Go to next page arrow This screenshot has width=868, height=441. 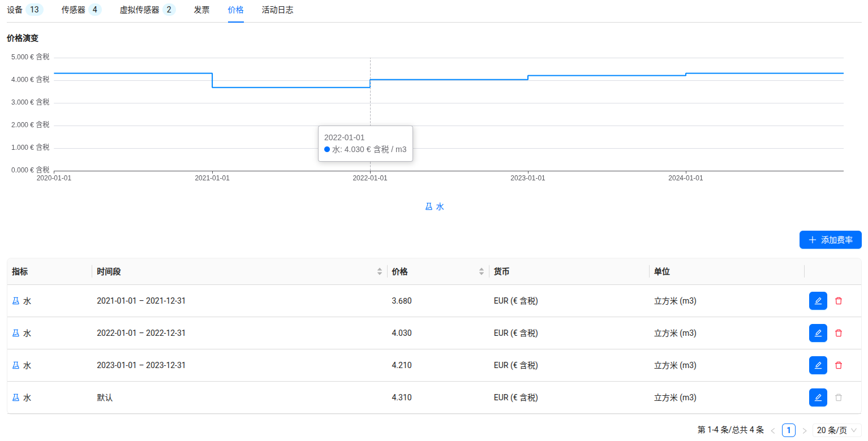pyautogui.click(x=805, y=431)
